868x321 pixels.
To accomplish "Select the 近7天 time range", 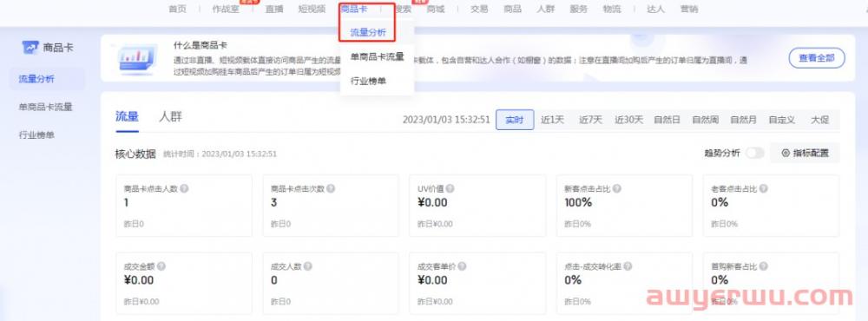I will click(590, 120).
